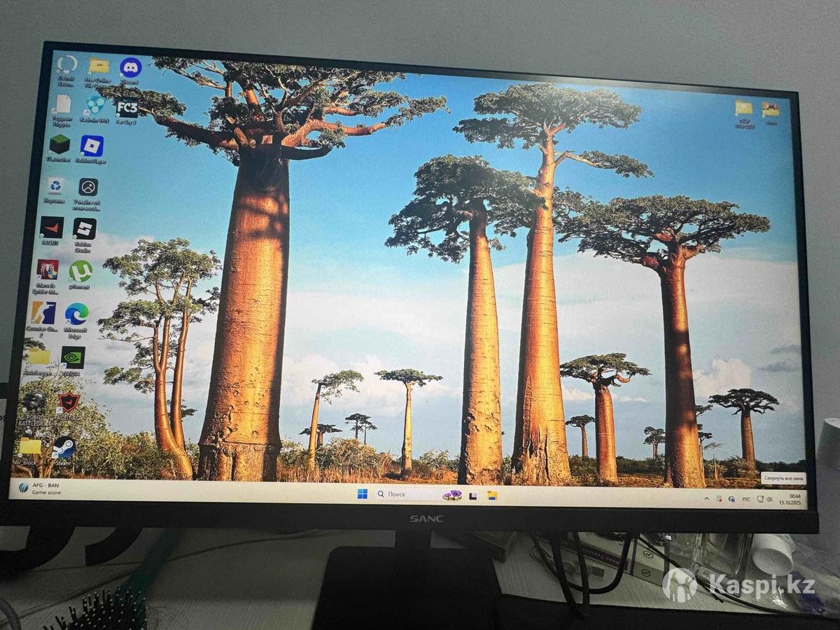Screen dimensions: 840x630
Task: Open the Counter-Strike 2 shortcut
Action: (x=43, y=313)
